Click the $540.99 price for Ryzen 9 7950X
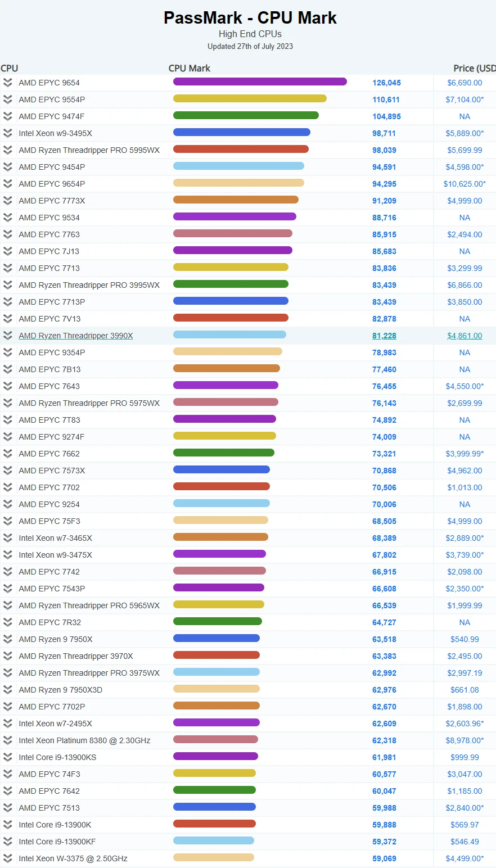Viewport: 496px width, 868px height. pyautogui.click(x=465, y=639)
